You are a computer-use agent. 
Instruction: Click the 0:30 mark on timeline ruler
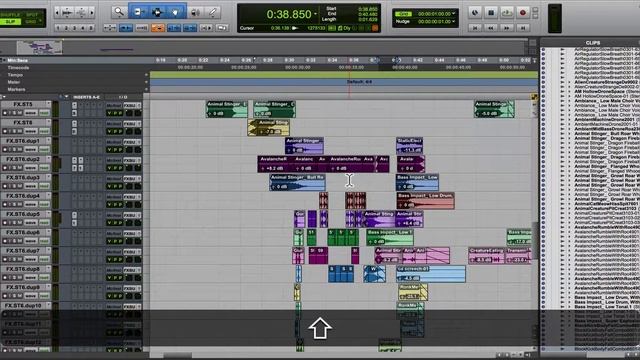(289, 60)
